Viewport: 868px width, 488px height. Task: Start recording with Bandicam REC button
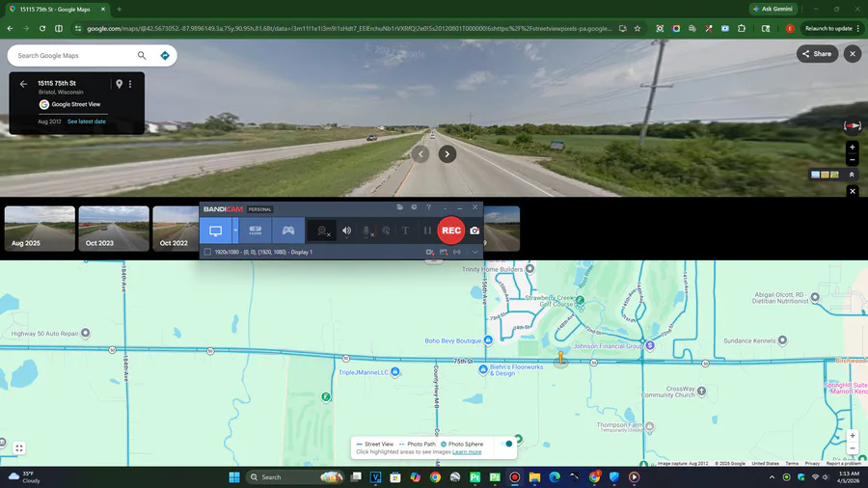pyautogui.click(x=451, y=230)
